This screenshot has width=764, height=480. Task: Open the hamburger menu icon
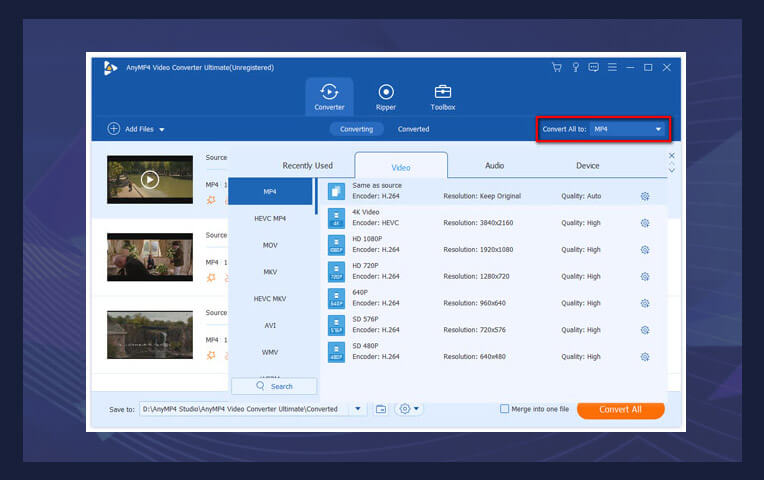tap(612, 67)
